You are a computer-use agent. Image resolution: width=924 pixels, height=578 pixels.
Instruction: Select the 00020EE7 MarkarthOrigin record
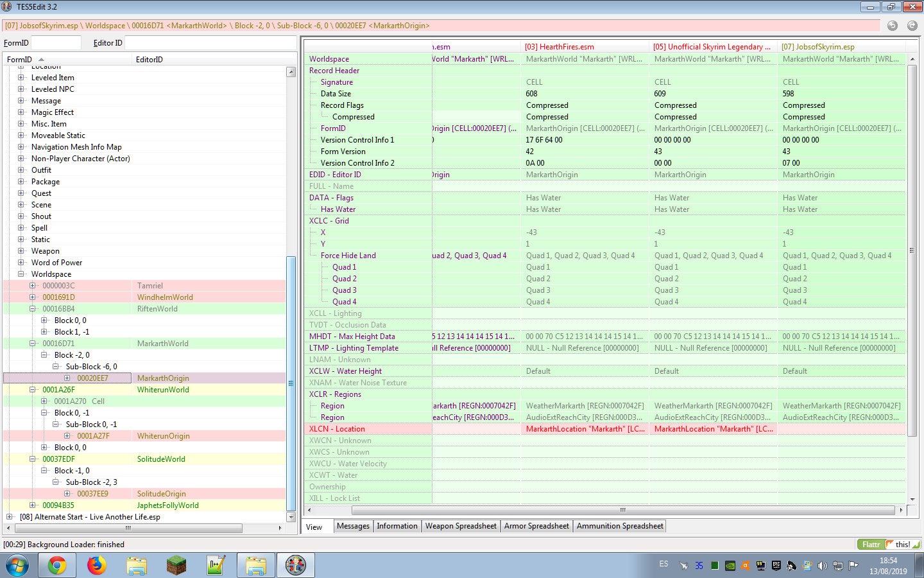144,378
